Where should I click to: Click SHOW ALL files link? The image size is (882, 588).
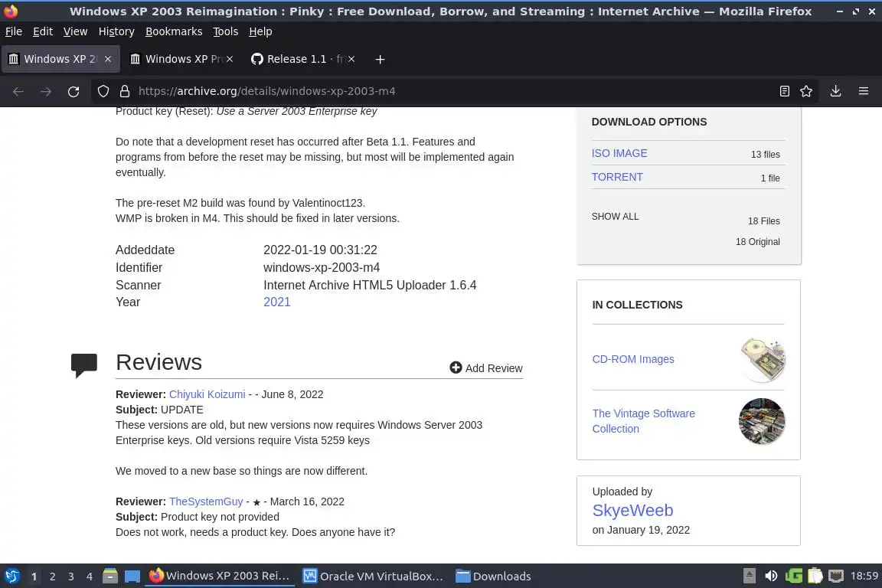[x=615, y=217]
